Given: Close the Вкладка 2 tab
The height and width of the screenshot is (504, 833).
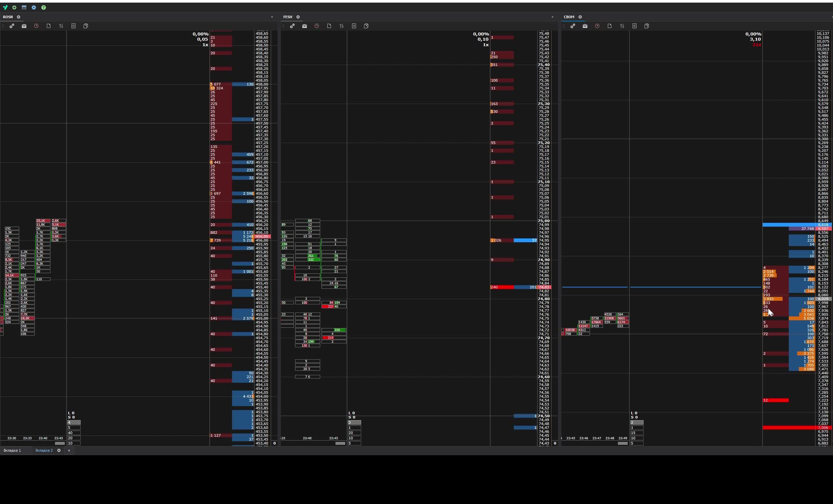Looking at the screenshot, I should [59, 450].
